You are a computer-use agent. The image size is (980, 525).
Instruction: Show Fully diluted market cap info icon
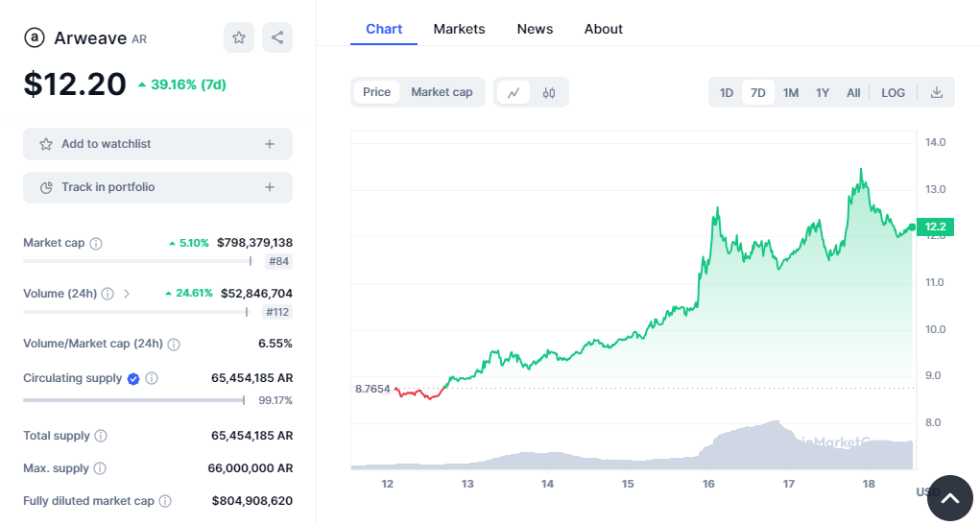click(165, 501)
